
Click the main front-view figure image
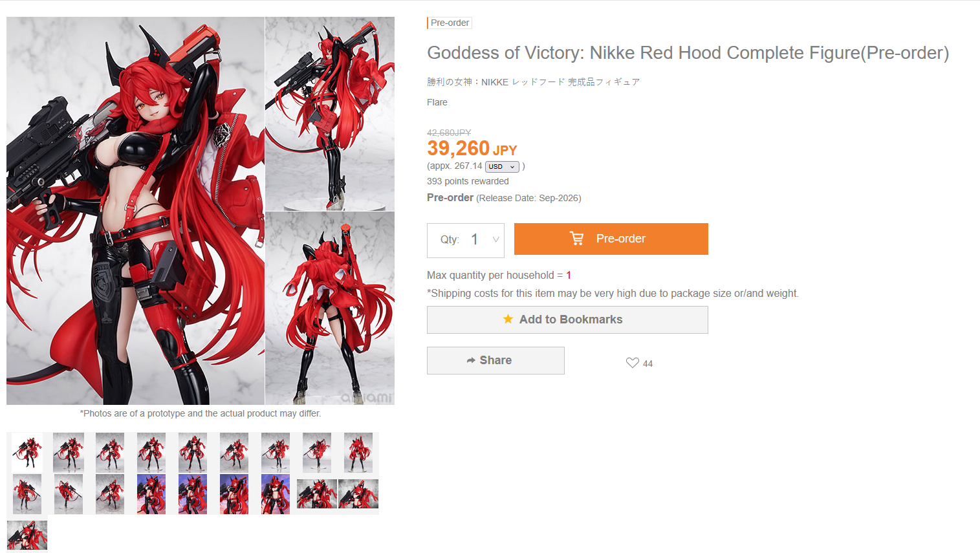(135, 210)
